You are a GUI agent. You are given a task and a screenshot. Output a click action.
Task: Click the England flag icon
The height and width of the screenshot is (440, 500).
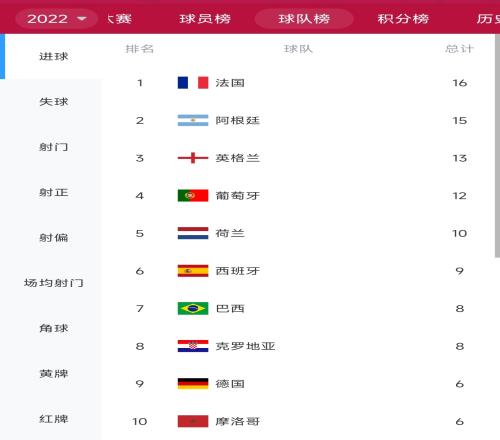(x=193, y=158)
